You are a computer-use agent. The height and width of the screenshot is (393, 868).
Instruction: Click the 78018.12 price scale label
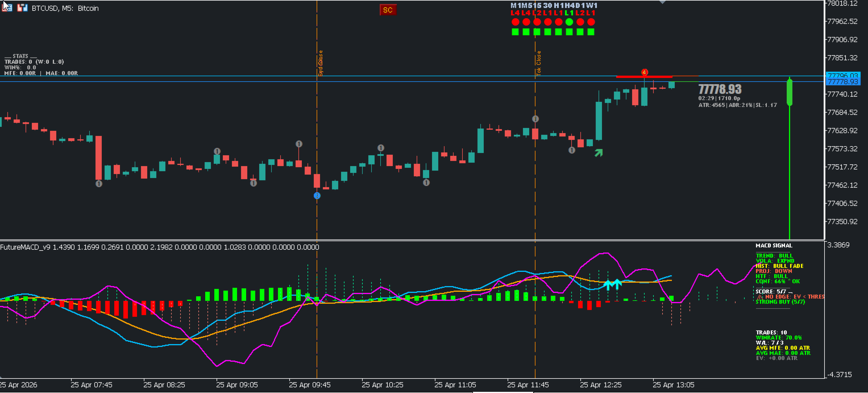[842, 3]
